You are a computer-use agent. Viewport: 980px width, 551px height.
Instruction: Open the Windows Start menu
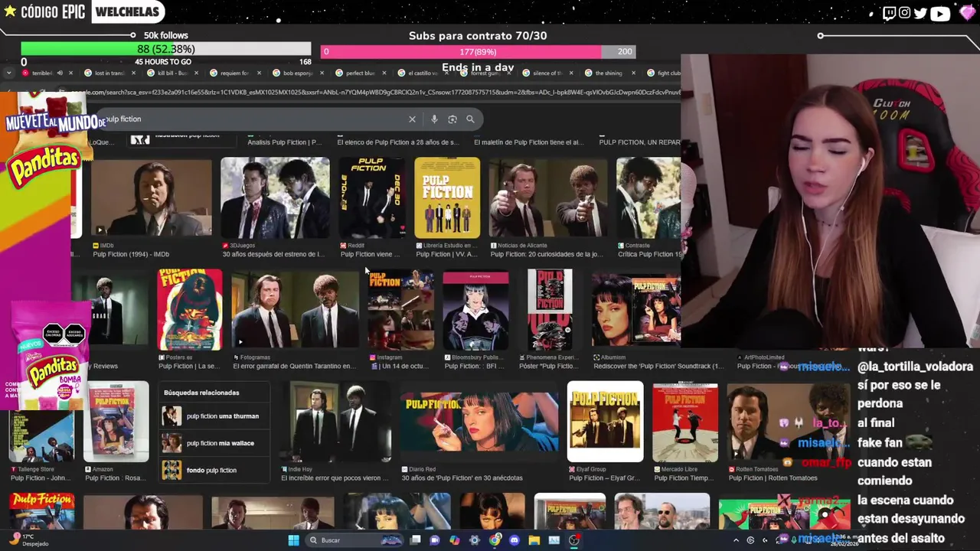293,540
